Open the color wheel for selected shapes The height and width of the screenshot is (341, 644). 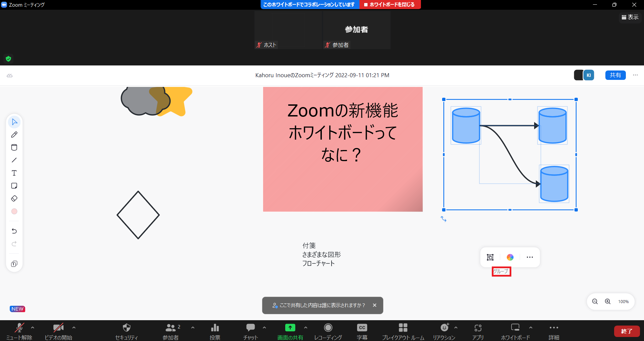click(x=510, y=257)
